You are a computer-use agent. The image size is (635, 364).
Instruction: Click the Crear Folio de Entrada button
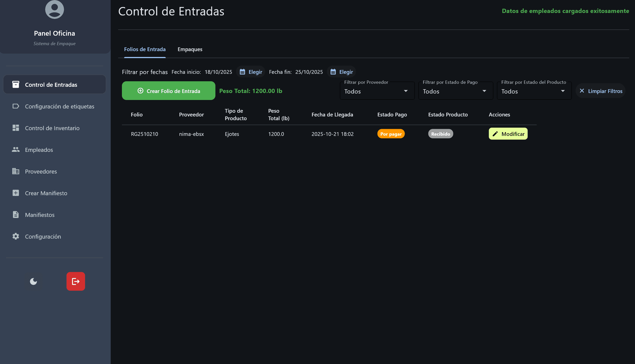tap(169, 91)
